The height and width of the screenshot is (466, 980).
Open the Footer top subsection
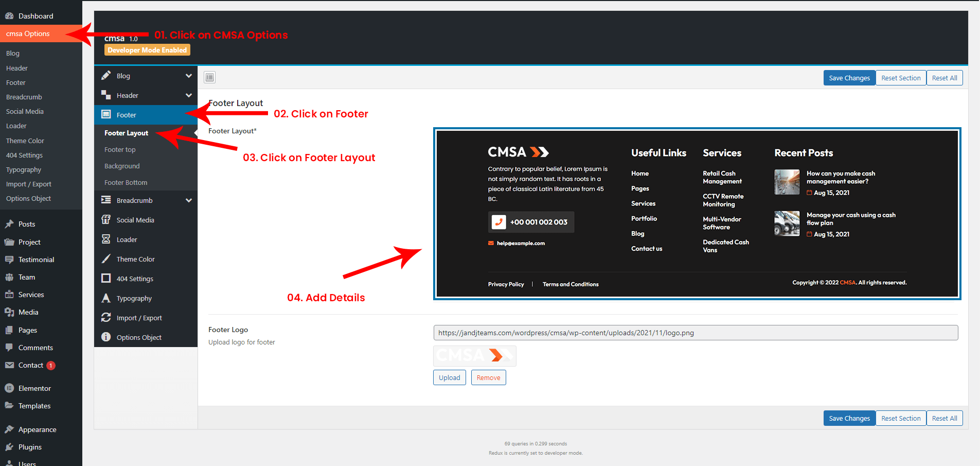120,150
